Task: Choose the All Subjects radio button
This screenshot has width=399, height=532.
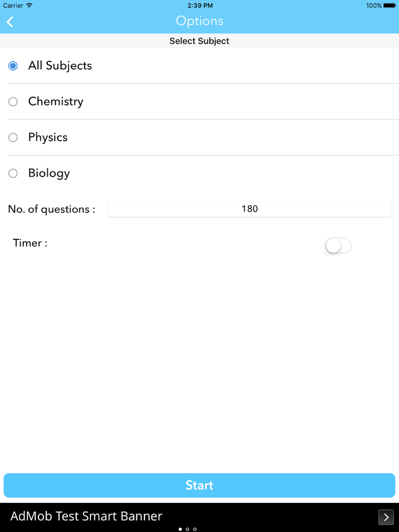Action: click(13, 66)
